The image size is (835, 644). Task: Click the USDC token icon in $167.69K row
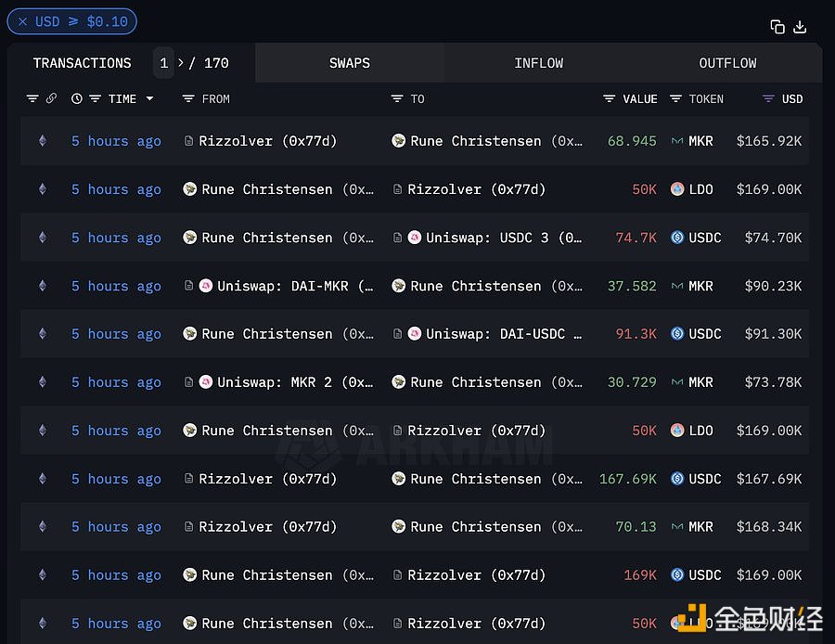(x=677, y=479)
